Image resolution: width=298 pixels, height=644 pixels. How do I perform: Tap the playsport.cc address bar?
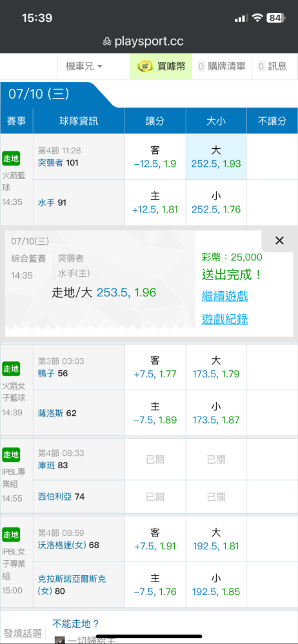(149, 41)
